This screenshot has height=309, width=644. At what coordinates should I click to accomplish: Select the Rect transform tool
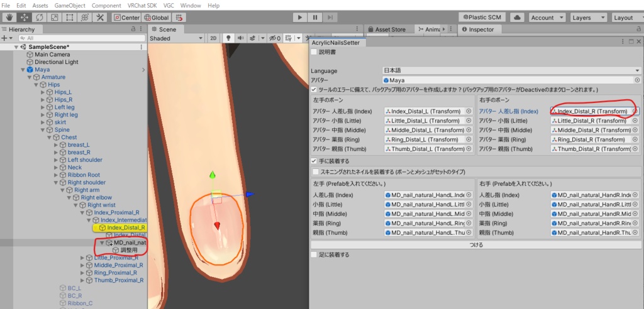coord(70,18)
